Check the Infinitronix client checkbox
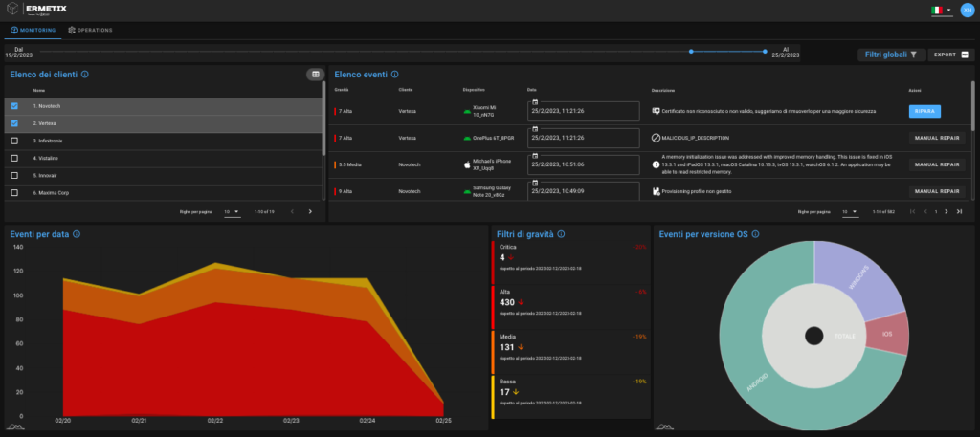Screen dimensions: 980x437 coord(13,141)
